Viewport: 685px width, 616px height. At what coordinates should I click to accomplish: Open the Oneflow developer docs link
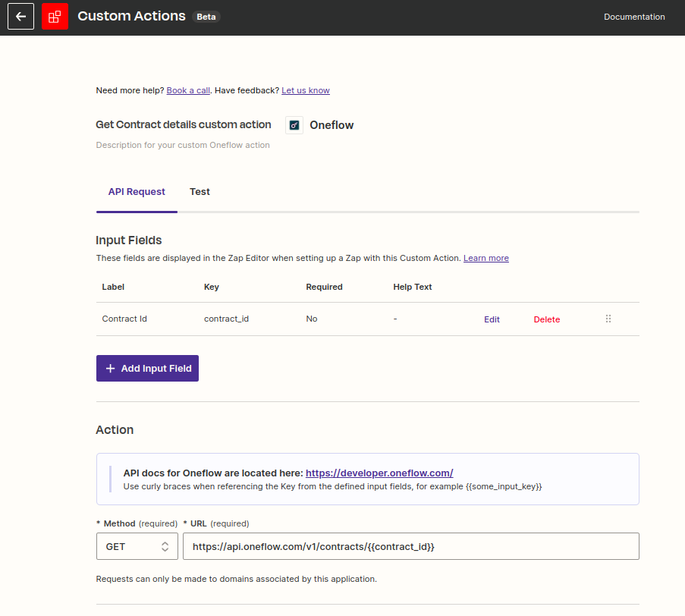379,473
